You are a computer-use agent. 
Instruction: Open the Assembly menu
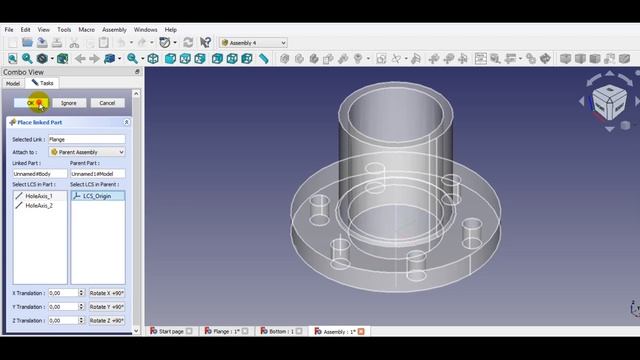(114, 30)
